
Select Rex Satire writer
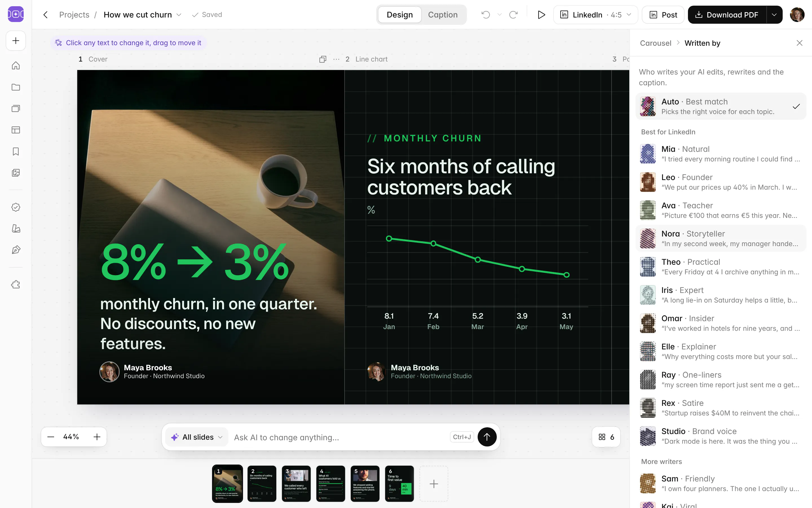pyautogui.click(x=721, y=408)
